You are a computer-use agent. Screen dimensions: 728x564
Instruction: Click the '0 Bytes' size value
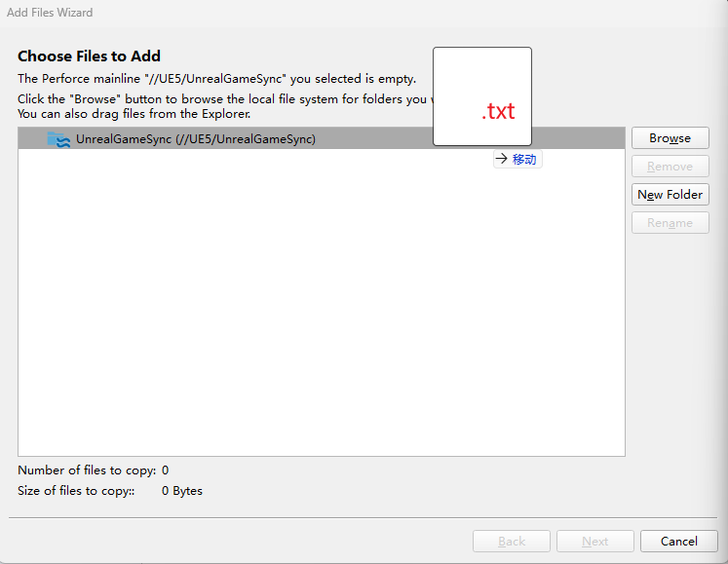182,491
